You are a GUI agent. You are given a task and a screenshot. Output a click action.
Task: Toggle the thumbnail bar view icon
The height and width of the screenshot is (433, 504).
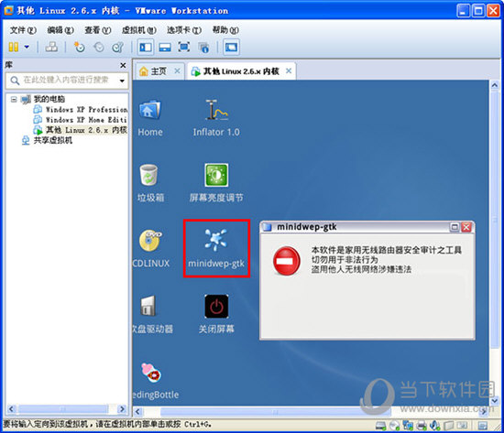point(165,48)
